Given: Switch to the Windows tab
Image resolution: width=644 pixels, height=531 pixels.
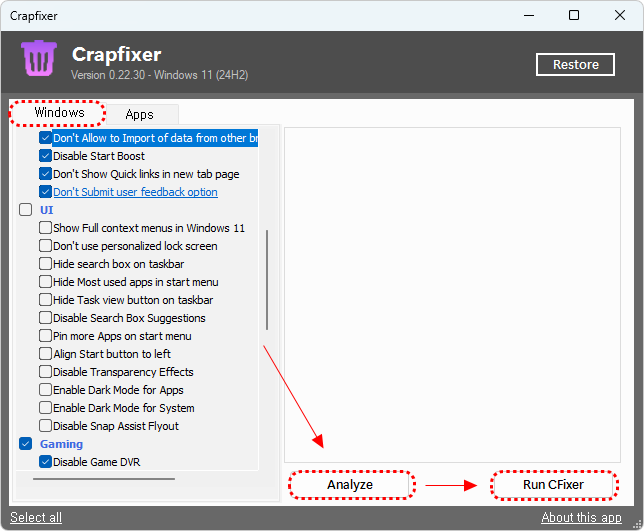Looking at the screenshot, I should pyautogui.click(x=58, y=113).
